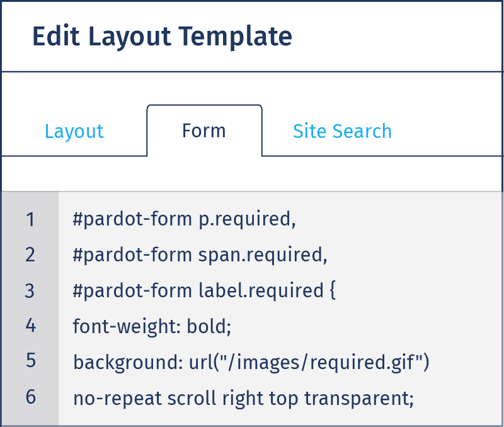The width and height of the screenshot is (504, 427).
Task: Click the word 'transparent' in line 6
Action: 357,399
